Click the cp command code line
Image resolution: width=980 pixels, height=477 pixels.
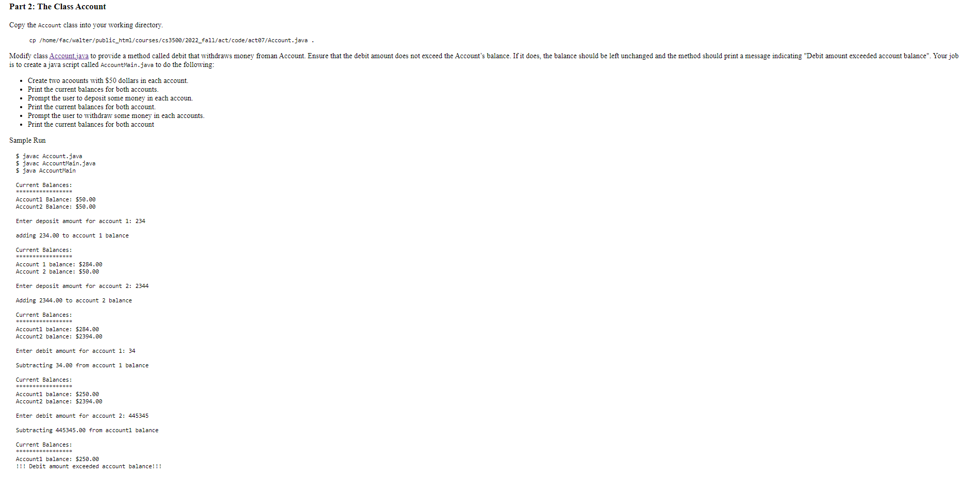(172, 40)
